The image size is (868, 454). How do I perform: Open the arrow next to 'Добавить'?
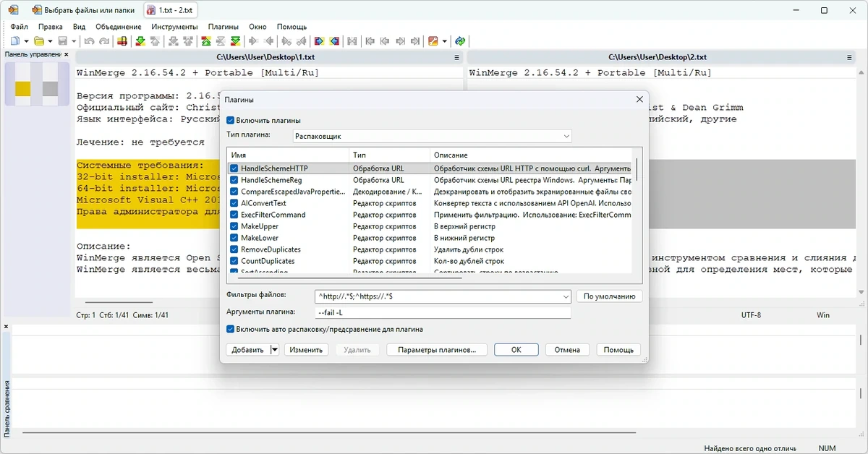[274, 350]
